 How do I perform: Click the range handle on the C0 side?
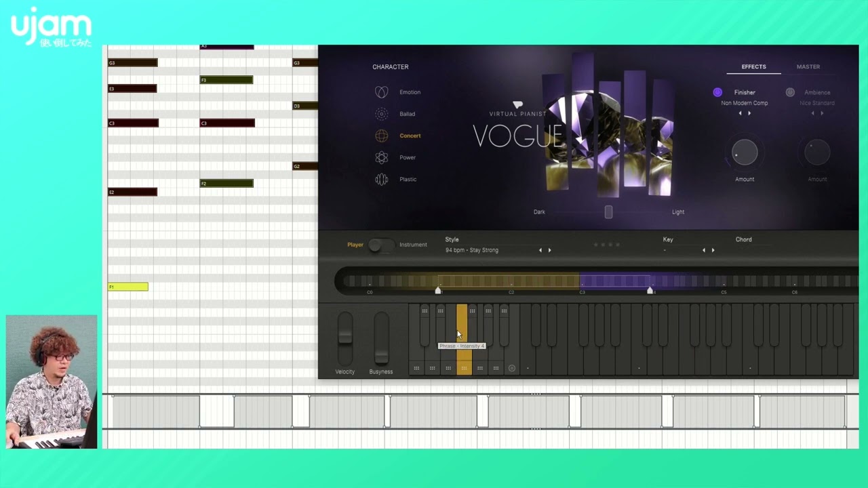[x=438, y=290]
